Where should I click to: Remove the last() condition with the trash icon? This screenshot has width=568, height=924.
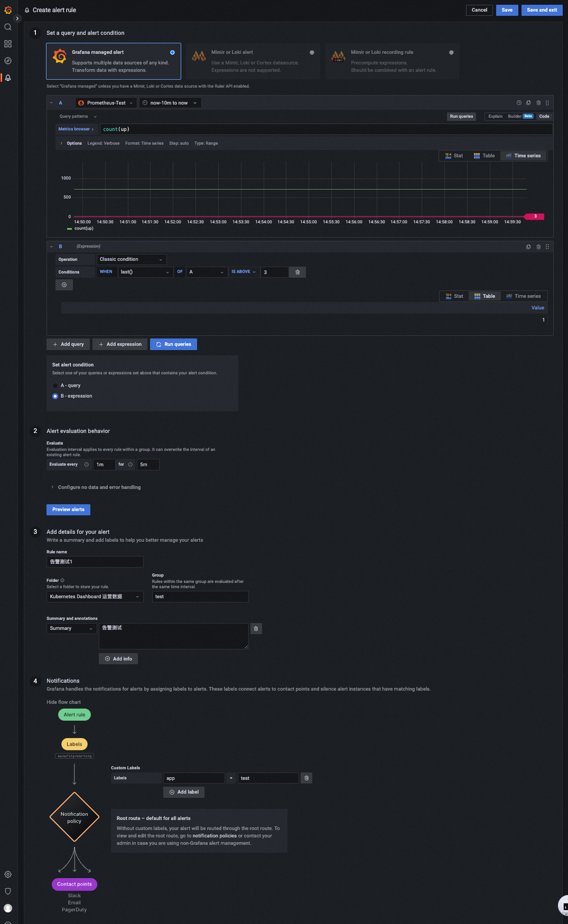click(x=297, y=272)
